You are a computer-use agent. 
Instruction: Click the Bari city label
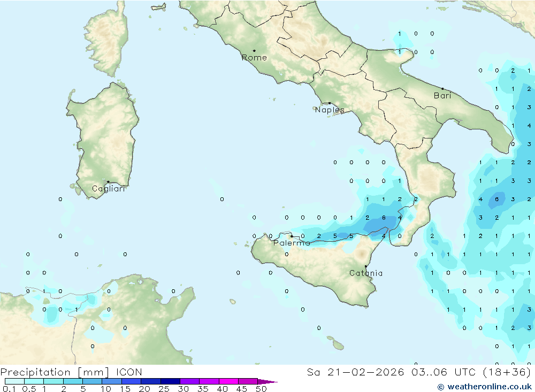[x=442, y=96]
